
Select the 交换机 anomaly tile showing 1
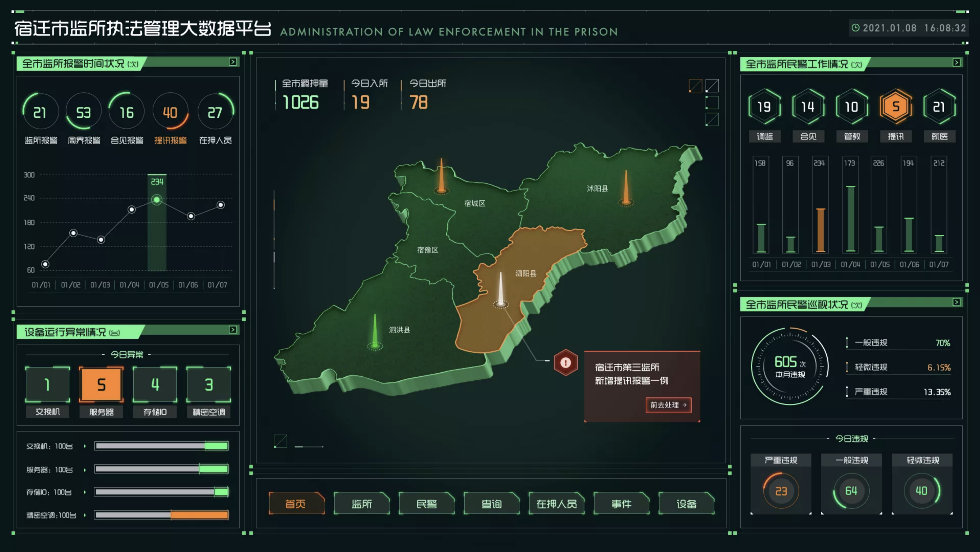click(47, 384)
